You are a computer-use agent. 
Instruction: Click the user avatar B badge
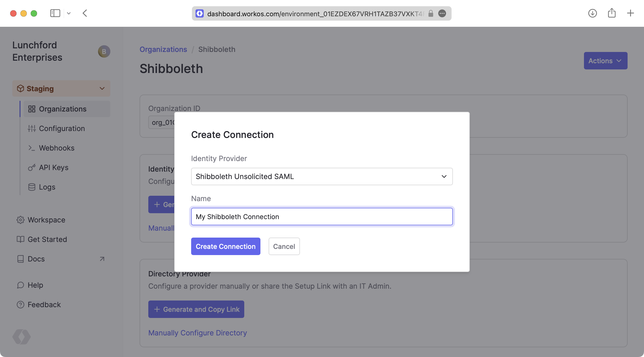click(x=104, y=52)
